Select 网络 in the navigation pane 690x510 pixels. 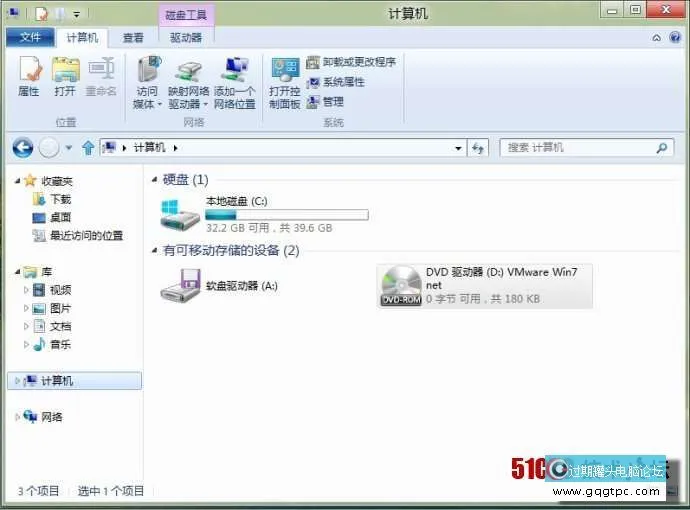pyautogui.click(x=51, y=417)
